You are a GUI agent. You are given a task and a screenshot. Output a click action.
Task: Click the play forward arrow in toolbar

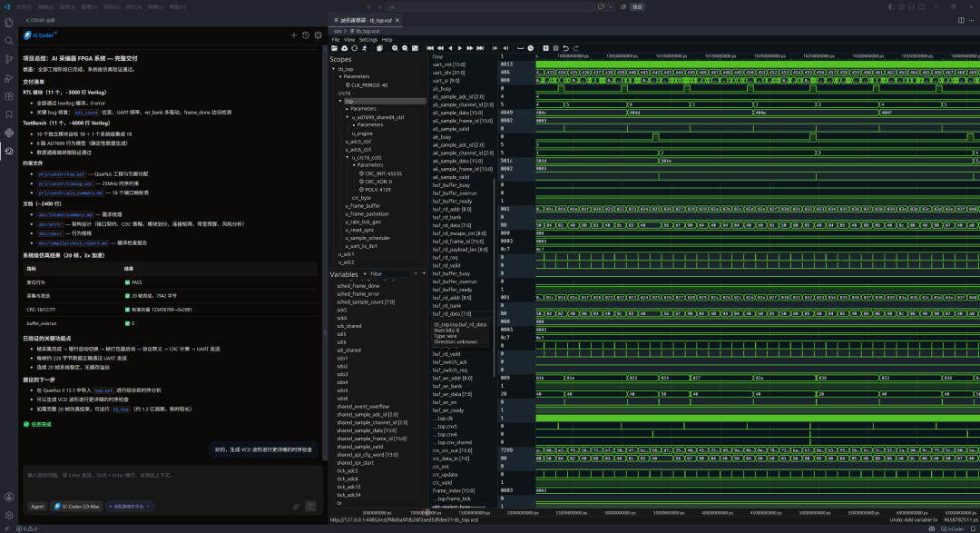[x=460, y=48]
